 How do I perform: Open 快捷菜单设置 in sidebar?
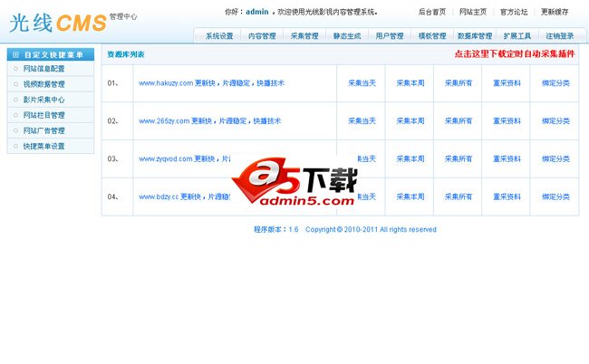[x=44, y=147]
